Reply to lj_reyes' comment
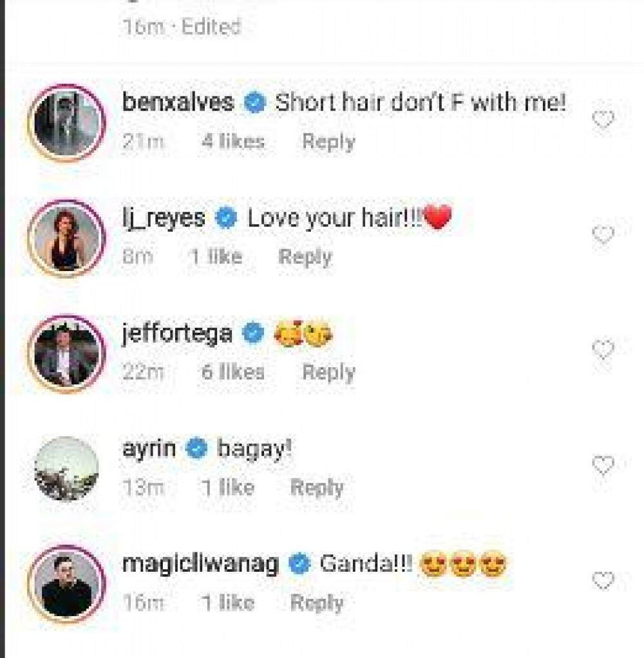Screen dimensions: 644x658 [305, 258]
